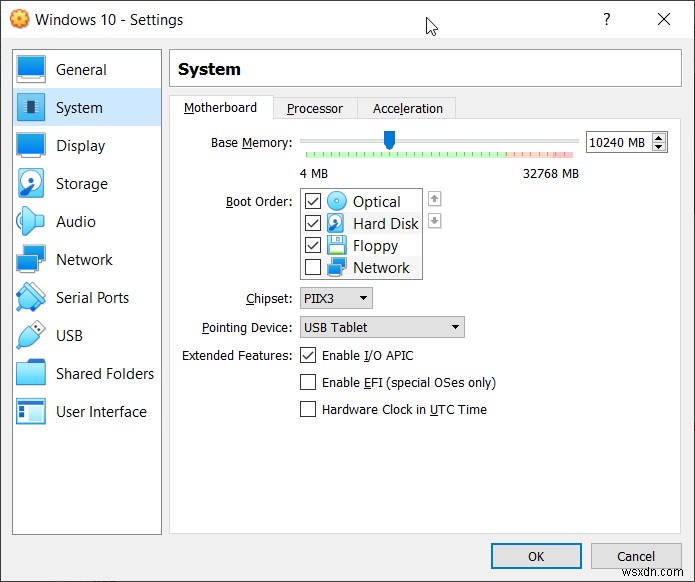695x582 pixels.
Task: Open User Interface layout icon
Action: (31, 411)
